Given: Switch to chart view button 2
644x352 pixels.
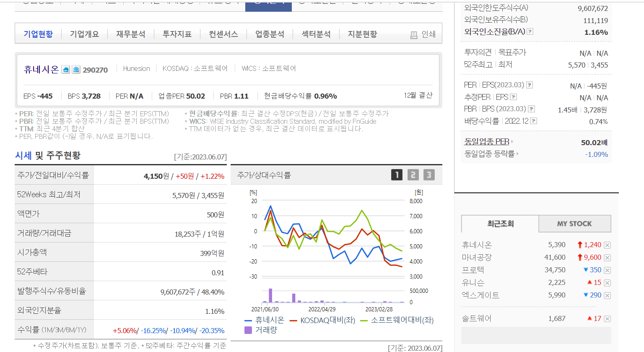Looking at the screenshot, I should coord(413,175).
